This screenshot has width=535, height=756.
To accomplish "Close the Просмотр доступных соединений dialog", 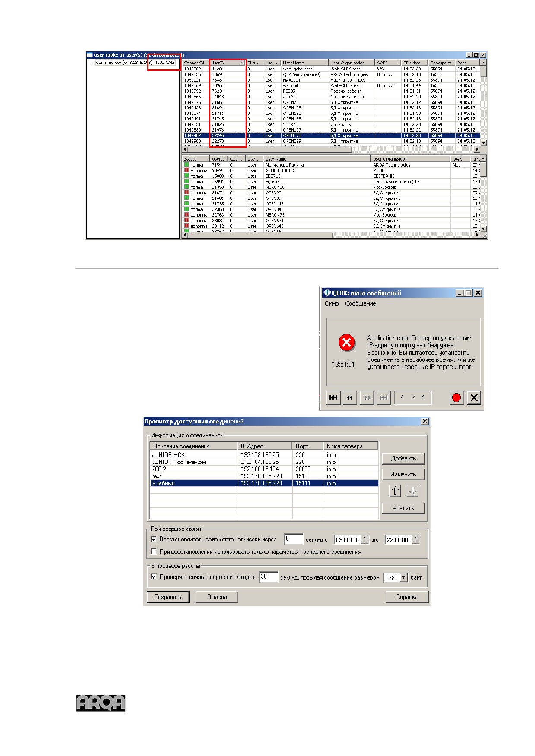I will [x=425, y=422].
